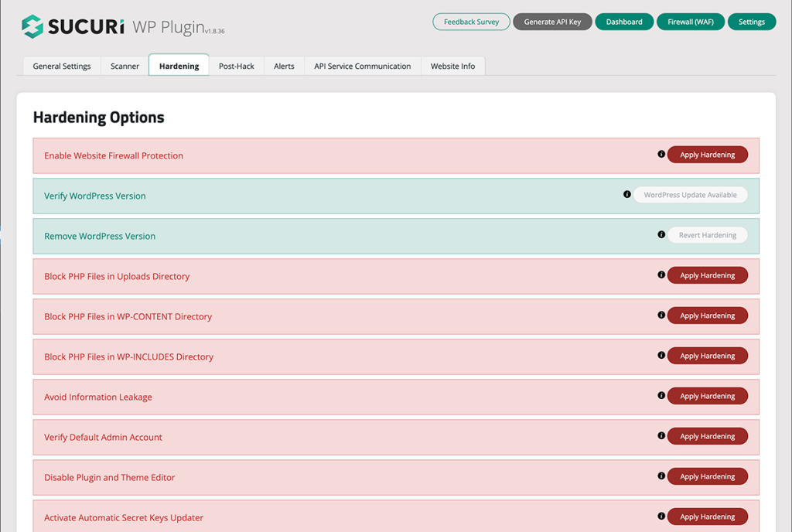Apply hardening to Disable Plugin and Theme Editor
Viewport: 792px width, 532px height.
(707, 476)
